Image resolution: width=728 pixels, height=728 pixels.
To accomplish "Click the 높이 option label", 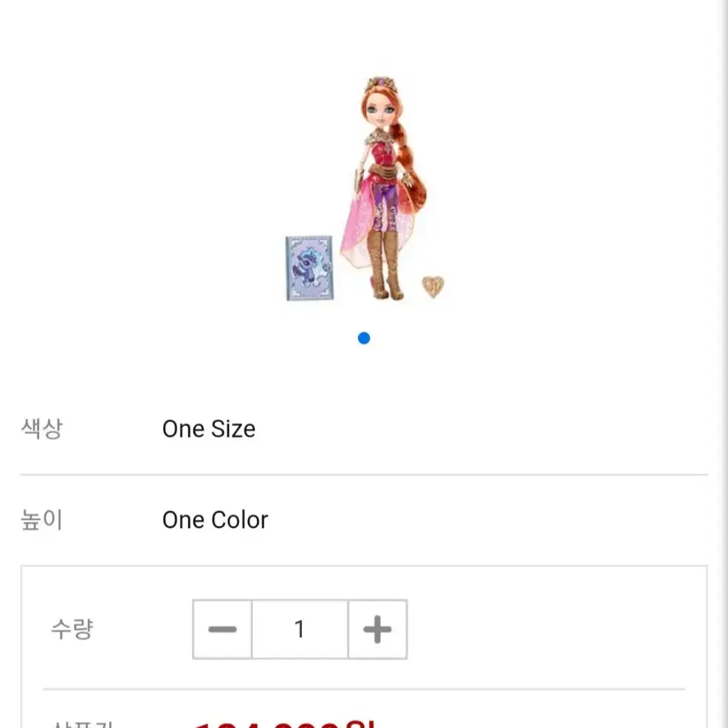I will tap(42, 519).
